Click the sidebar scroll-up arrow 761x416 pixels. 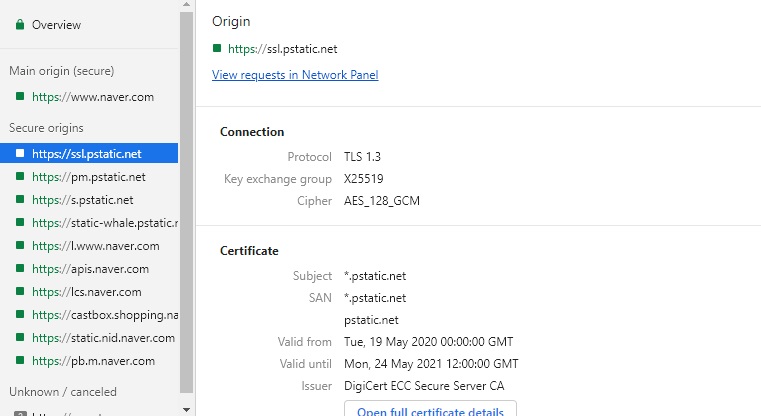click(x=186, y=4)
